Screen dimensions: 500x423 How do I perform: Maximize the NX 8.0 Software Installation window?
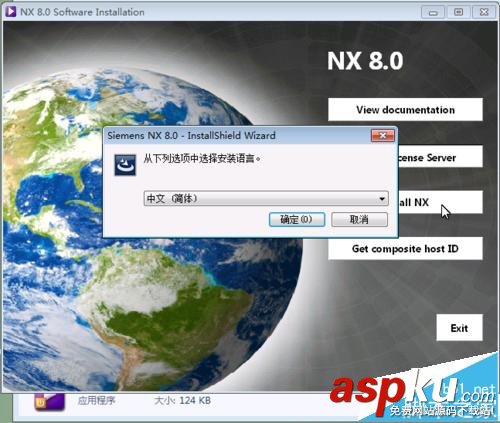[x=458, y=13]
